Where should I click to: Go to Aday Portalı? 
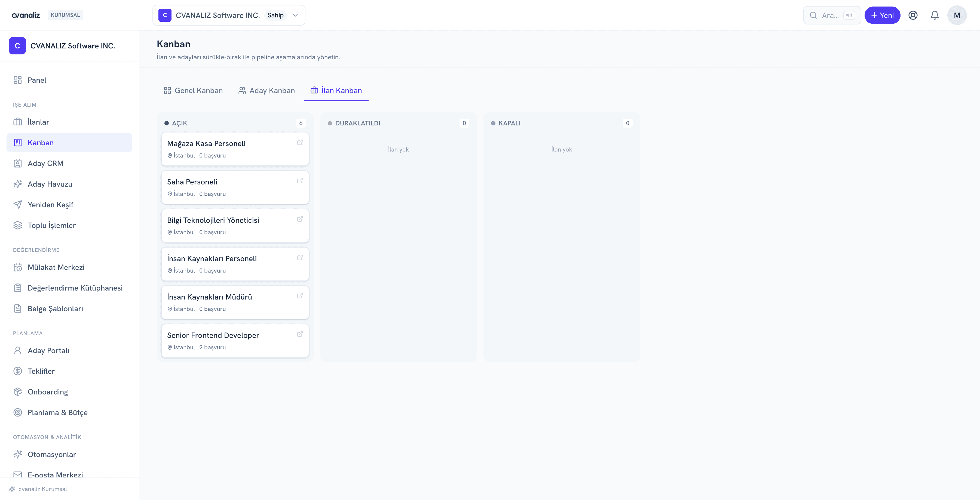69,351
